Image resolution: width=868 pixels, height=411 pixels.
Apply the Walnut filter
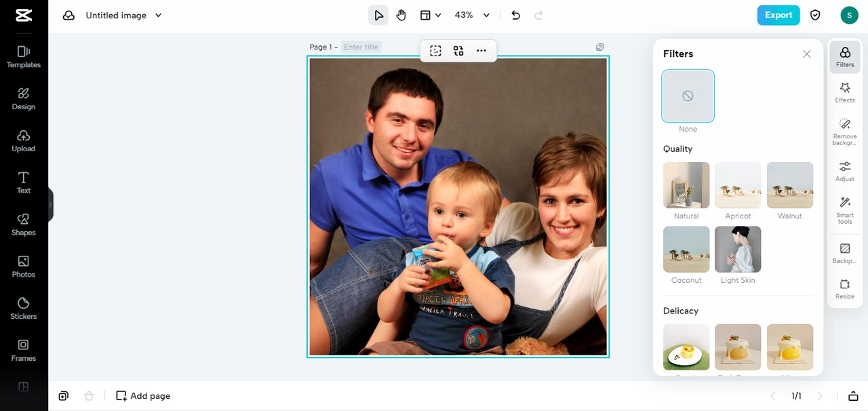pyautogui.click(x=790, y=185)
